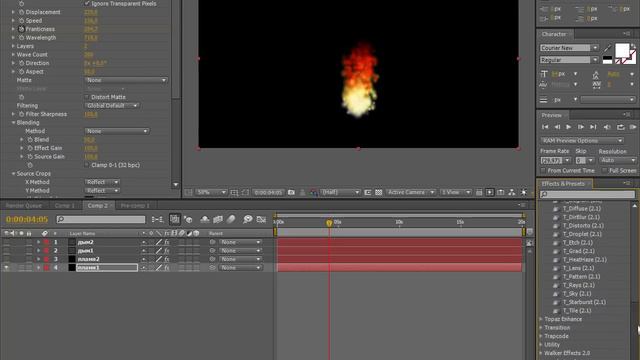This screenshot has width=640, height=360.
Task: Open the Active Camera dropdown
Action: pyautogui.click(x=411, y=192)
